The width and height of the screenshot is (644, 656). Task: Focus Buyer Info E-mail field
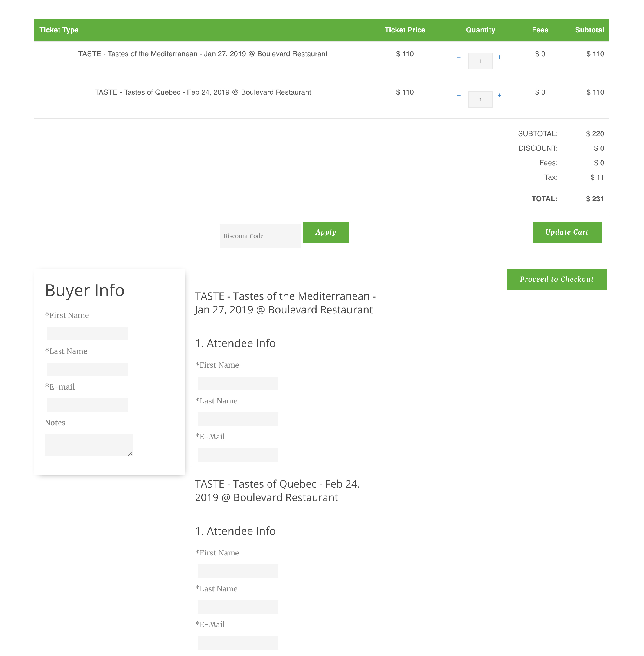[x=87, y=405]
